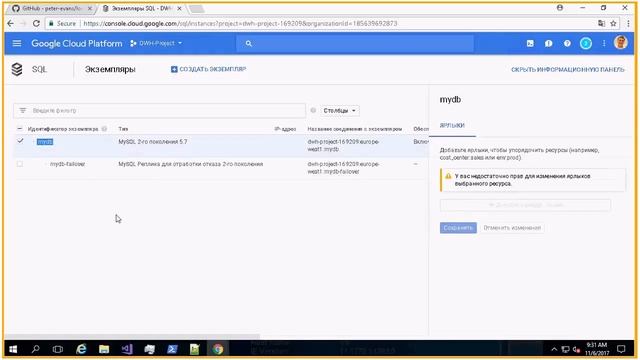This screenshot has height=360, width=640.
Task: Open Internet Explorer from the taskbar
Action: (x=81, y=349)
